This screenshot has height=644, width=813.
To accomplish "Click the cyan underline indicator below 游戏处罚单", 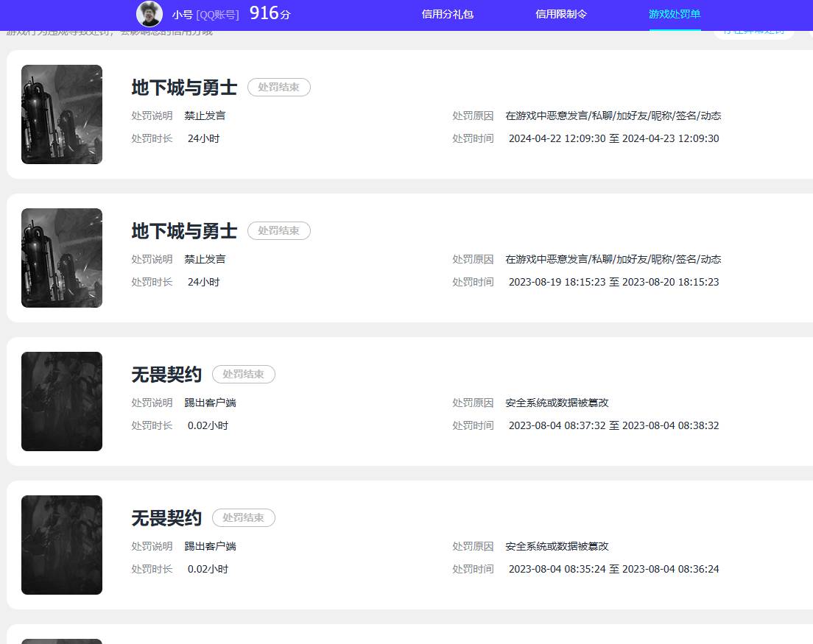I will click(x=674, y=29).
